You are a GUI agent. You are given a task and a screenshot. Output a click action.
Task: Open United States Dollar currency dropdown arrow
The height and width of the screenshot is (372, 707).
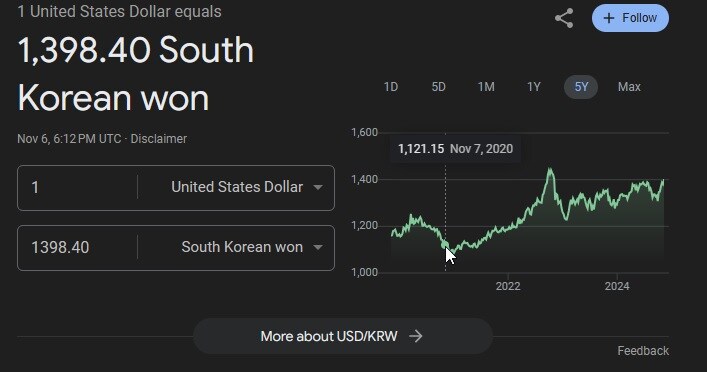[318, 187]
